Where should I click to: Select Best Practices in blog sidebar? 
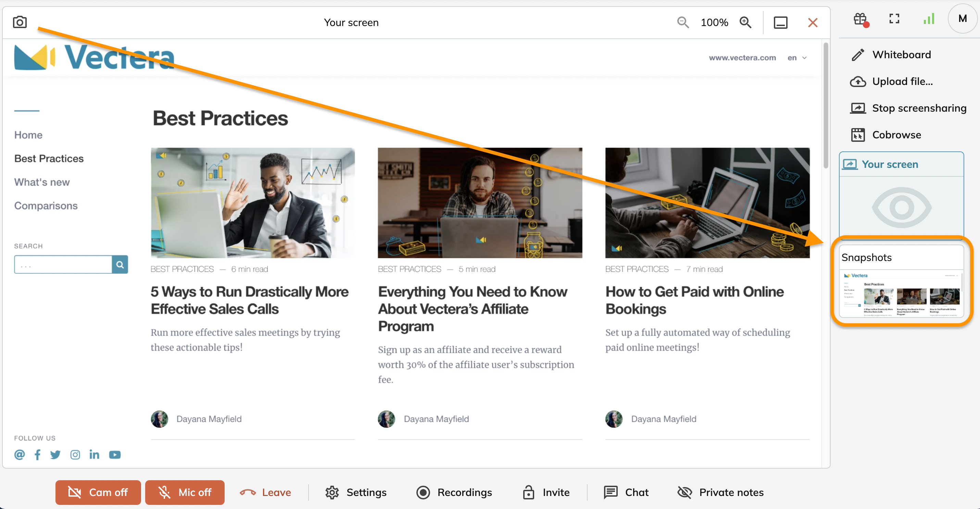click(x=49, y=159)
